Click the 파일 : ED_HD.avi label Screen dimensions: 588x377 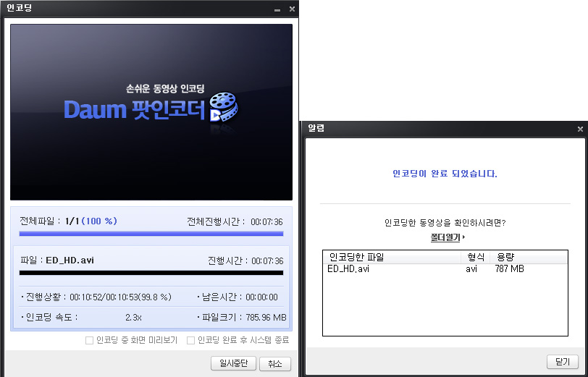click(57, 260)
